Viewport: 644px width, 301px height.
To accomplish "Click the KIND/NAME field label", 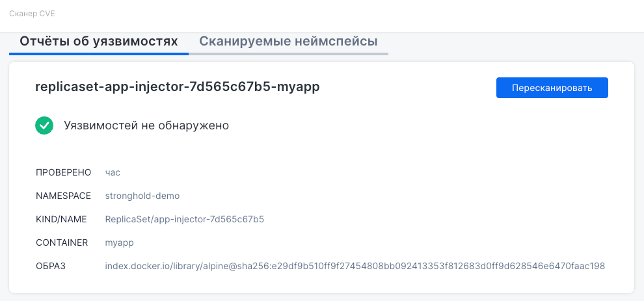I will tap(61, 219).
